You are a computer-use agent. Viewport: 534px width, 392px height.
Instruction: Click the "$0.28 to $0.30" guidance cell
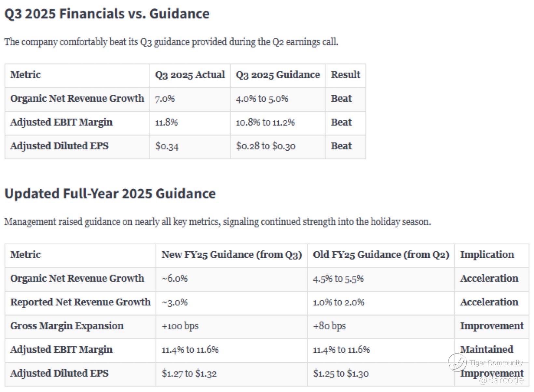[266, 146]
